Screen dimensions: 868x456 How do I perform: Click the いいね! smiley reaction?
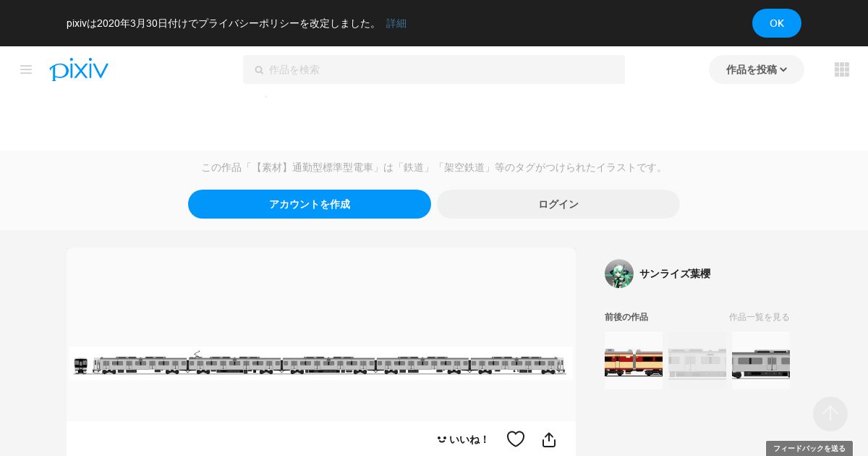(x=462, y=439)
